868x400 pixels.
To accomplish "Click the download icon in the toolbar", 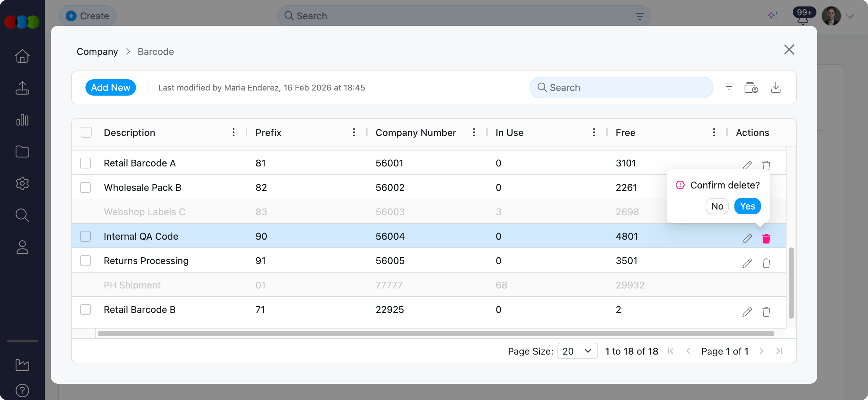I will pos(775,88).
